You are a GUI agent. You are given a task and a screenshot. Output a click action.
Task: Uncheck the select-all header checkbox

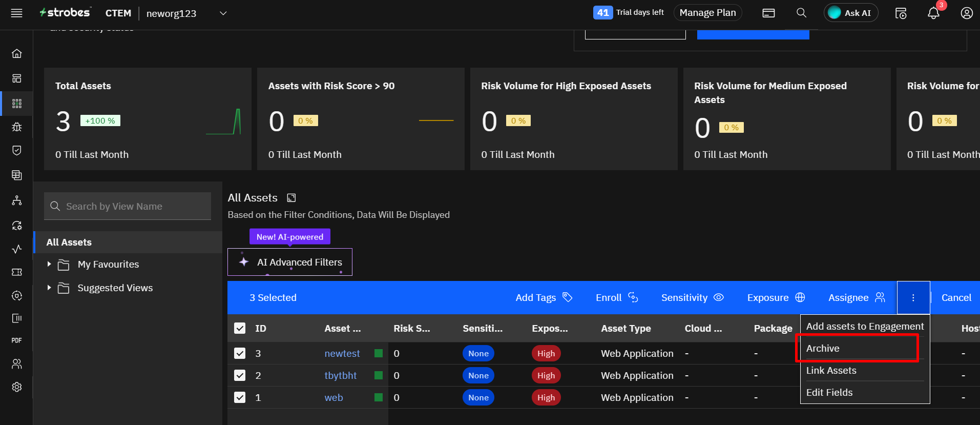pyautogui.click(x=240, y=328)
